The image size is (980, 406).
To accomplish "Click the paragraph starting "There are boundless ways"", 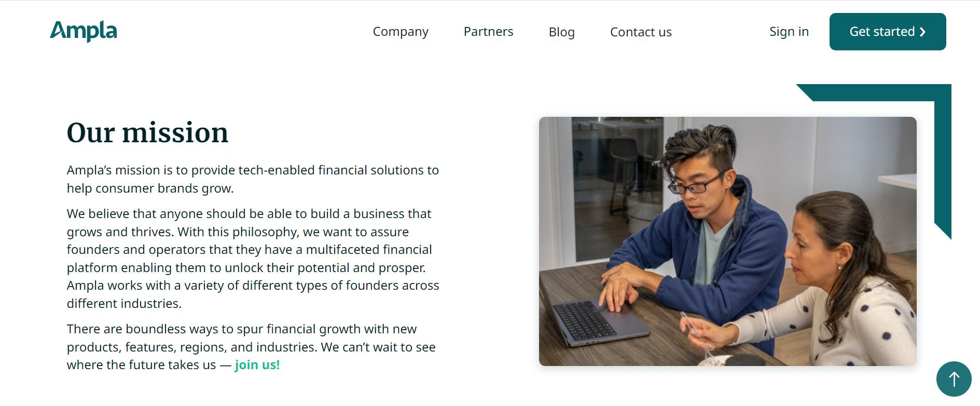I will pyautogui.click(x=251, y=347).
